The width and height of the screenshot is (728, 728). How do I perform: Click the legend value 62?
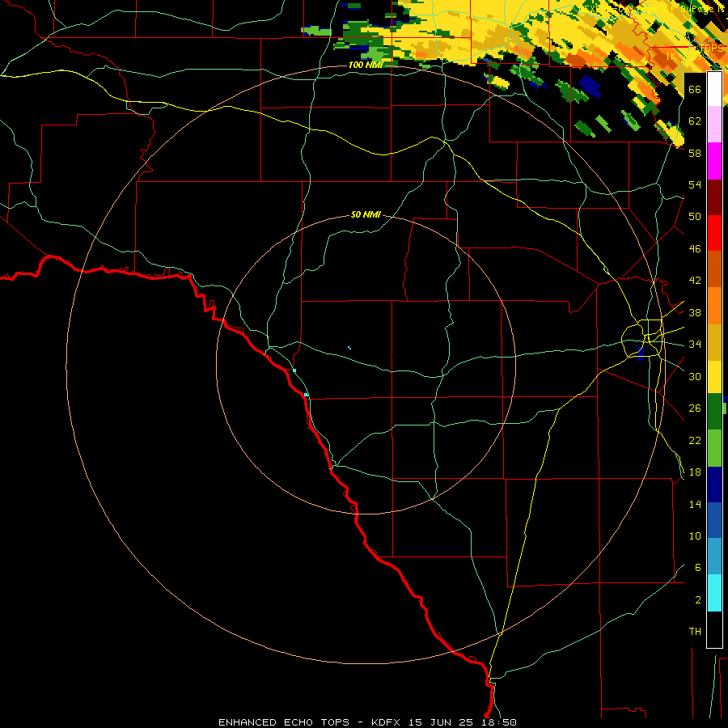pyautogui.click(x=695, y=121)
